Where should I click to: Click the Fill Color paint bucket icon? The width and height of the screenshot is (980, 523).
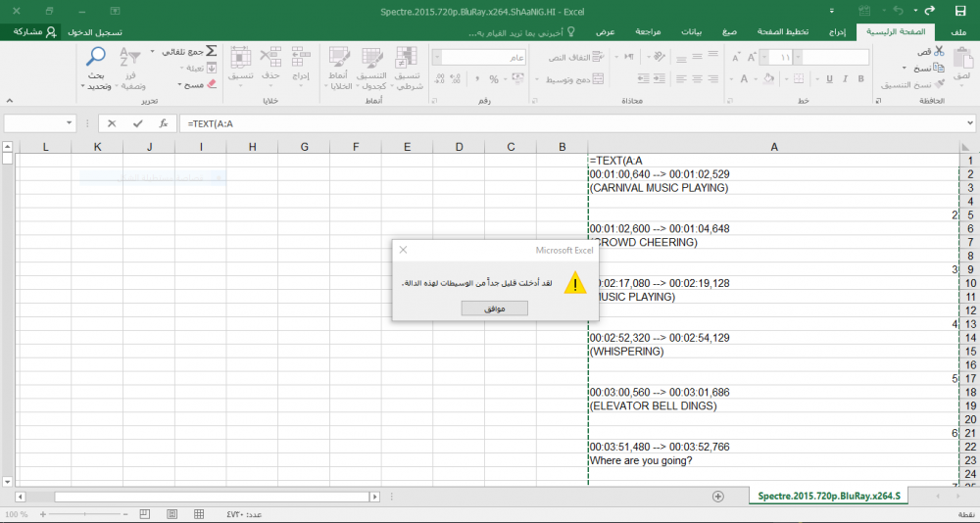[770, 78]
